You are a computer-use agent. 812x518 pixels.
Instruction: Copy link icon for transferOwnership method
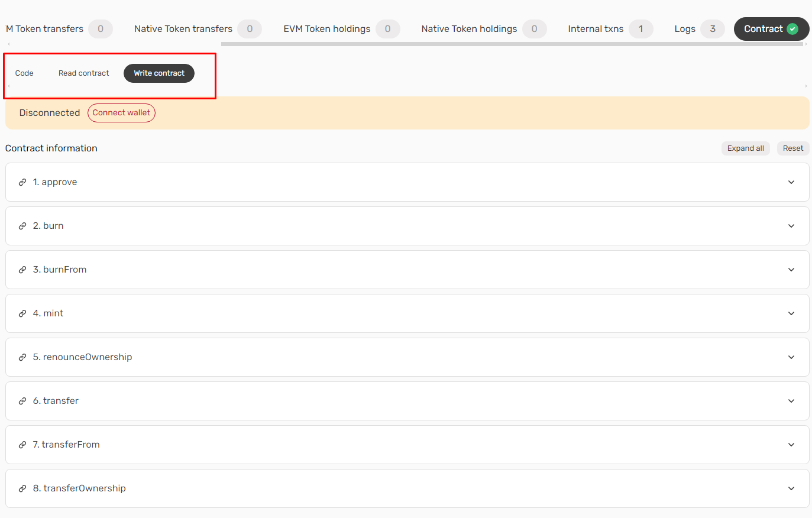22,488
